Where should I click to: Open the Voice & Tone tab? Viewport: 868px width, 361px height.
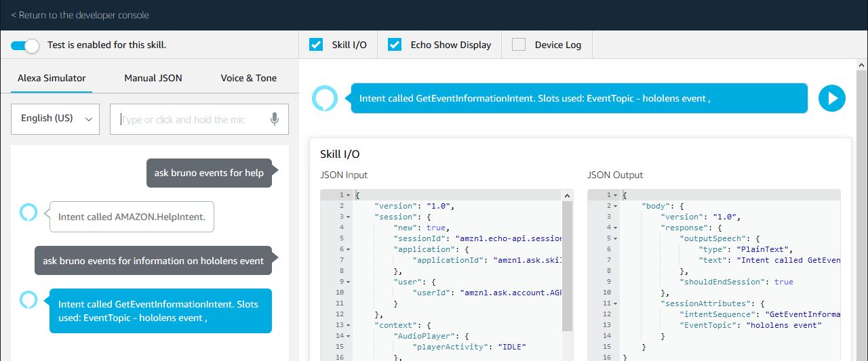pos(248,78)
